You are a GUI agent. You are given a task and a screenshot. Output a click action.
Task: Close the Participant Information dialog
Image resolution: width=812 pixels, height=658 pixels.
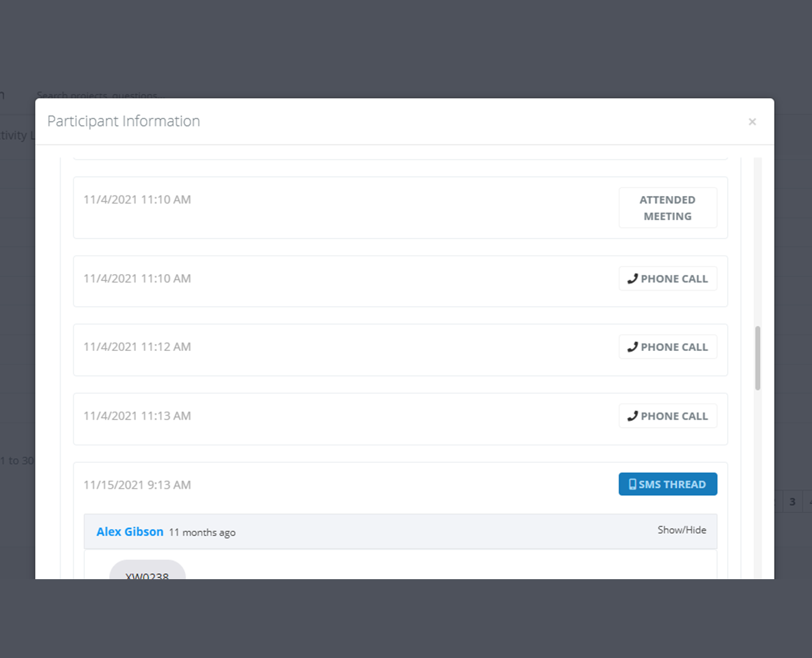click(752, 122)
